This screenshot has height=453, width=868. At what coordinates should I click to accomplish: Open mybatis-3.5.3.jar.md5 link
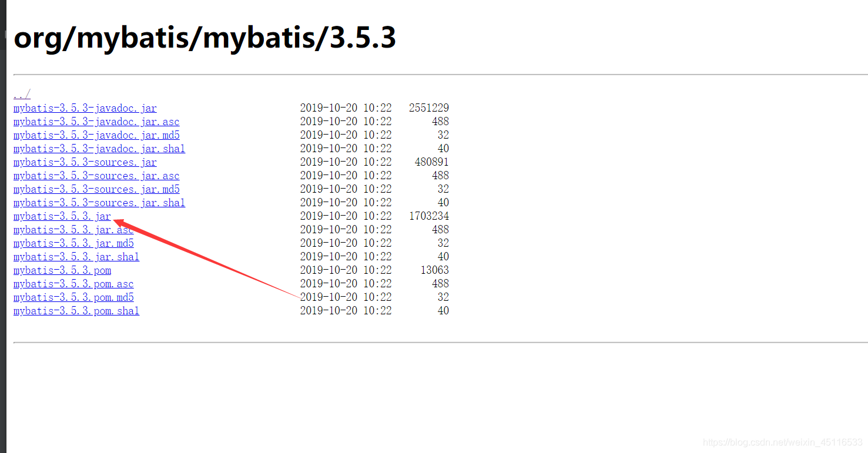[x=73, y=243]
